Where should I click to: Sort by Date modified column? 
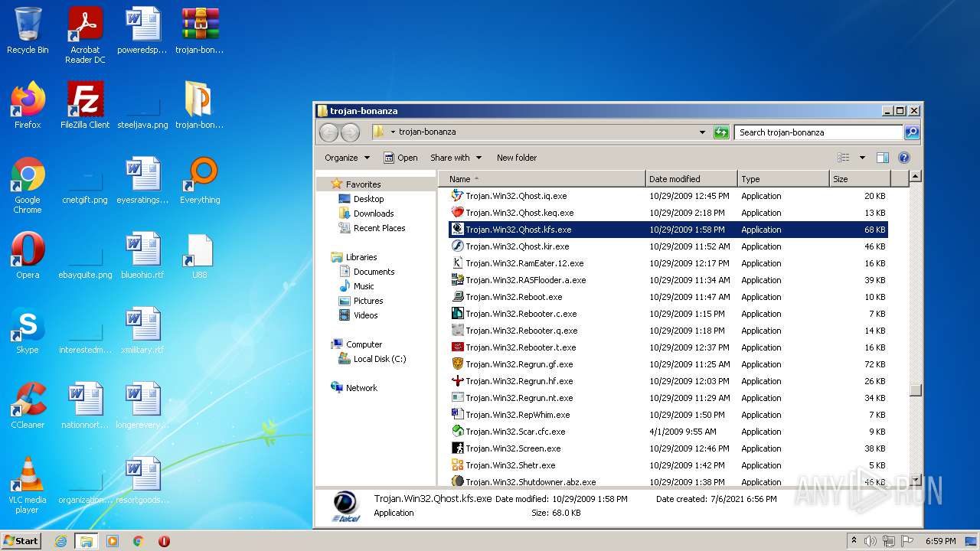point(692,179)
